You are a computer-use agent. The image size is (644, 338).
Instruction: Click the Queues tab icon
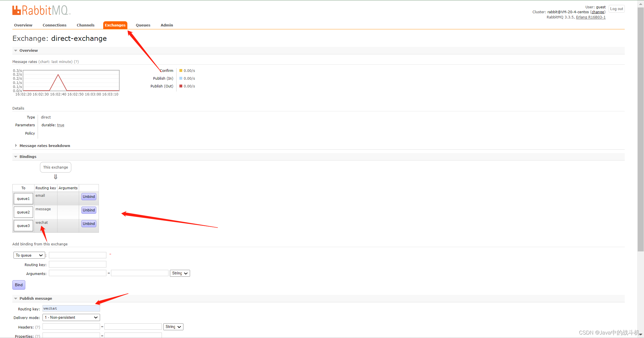[143, 25]
